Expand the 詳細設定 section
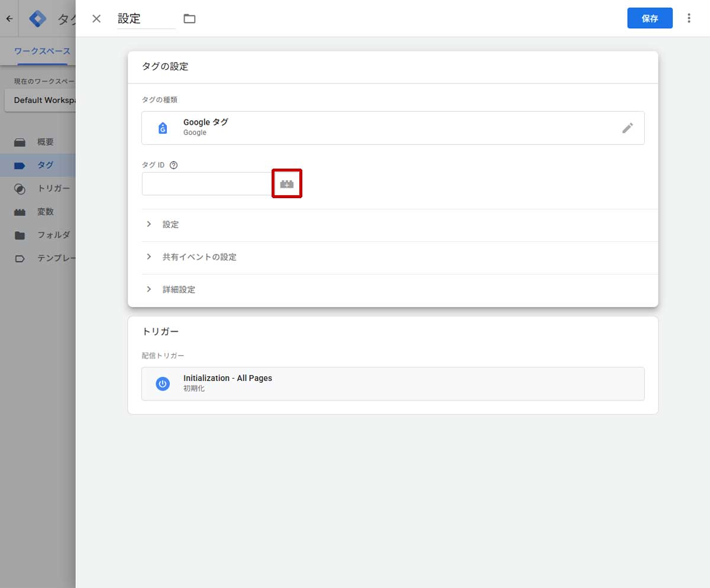The width and height of the screenshot is (710, 588). click(400, 290)
